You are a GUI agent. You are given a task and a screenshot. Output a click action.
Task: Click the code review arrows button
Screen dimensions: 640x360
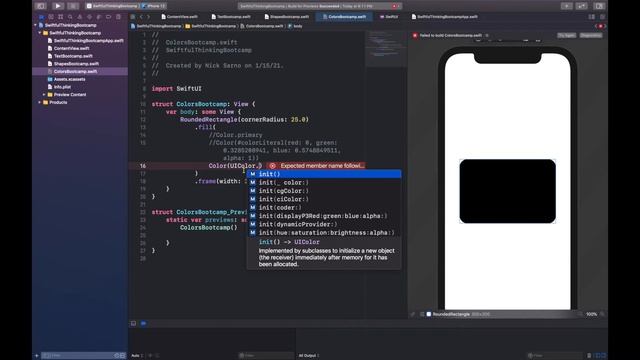point(581,6)
